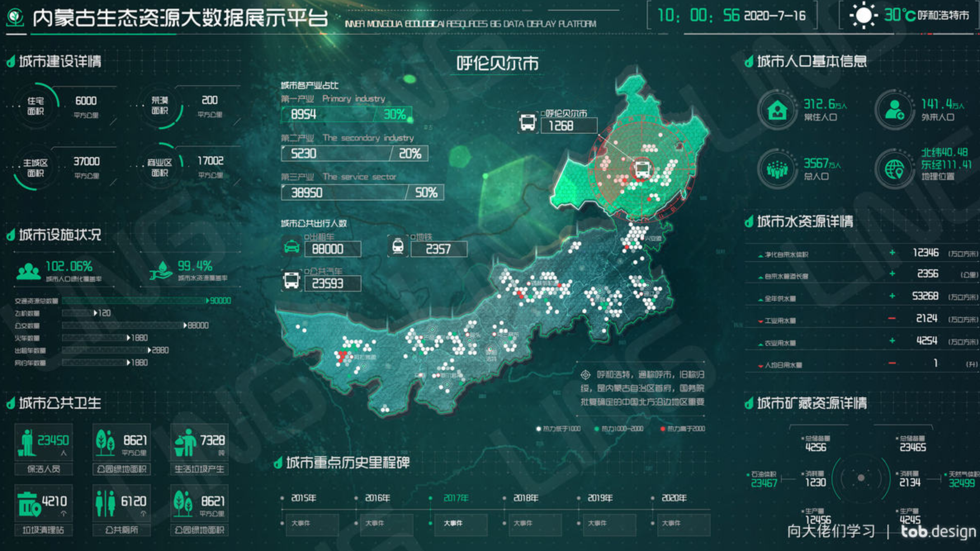Click the globe geographic location icon
This screenshot has width=980, height=551.
894,169
